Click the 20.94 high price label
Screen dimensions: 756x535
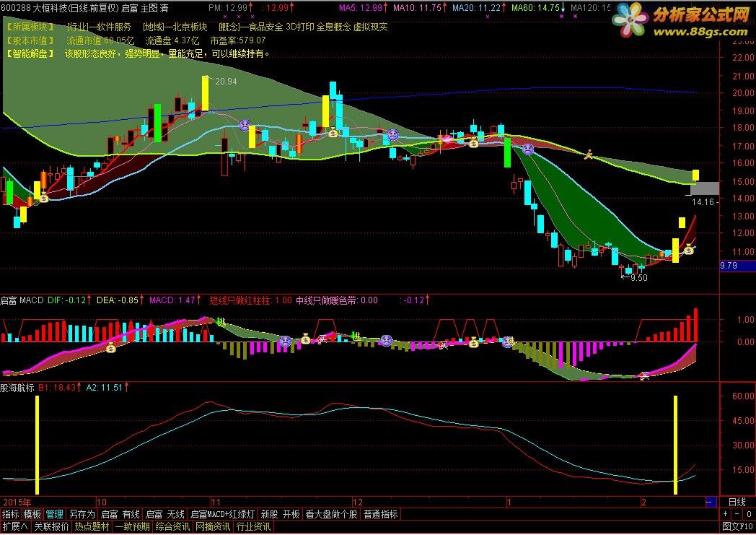(226, 82)
